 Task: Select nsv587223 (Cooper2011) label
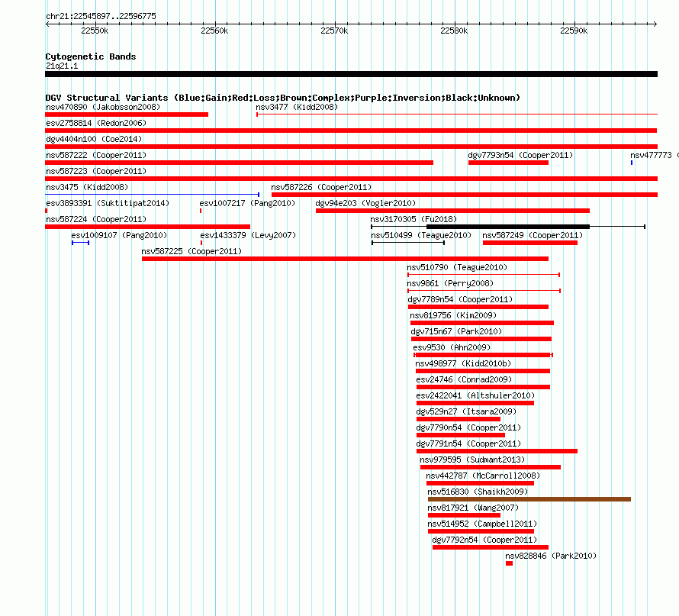[96, 171]
